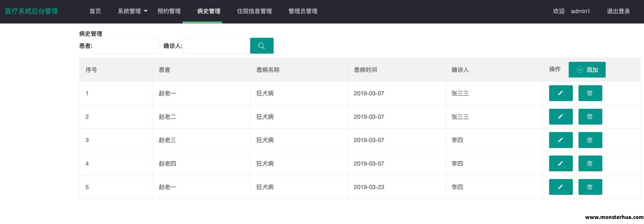Delete the 赵老二 record
Viewport: 644px width, 224px height.
pyautogui.click(x=590, y=117)
